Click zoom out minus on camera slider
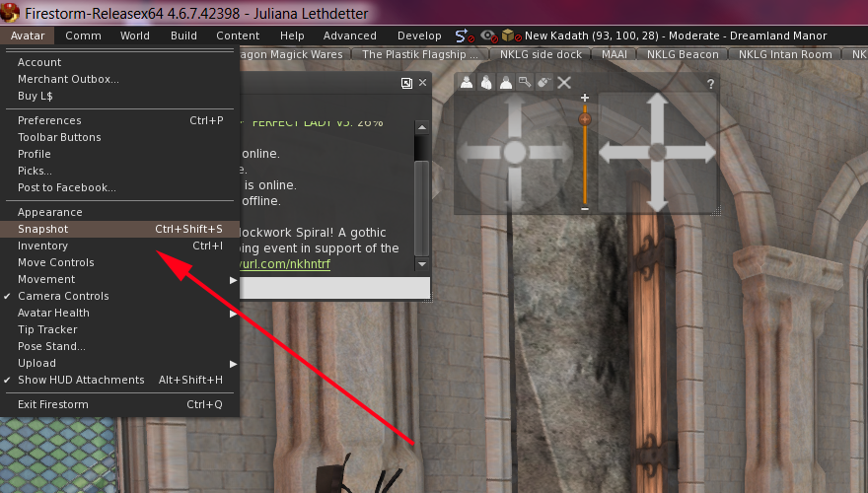 pyautogui.click(x=585, y=209)
